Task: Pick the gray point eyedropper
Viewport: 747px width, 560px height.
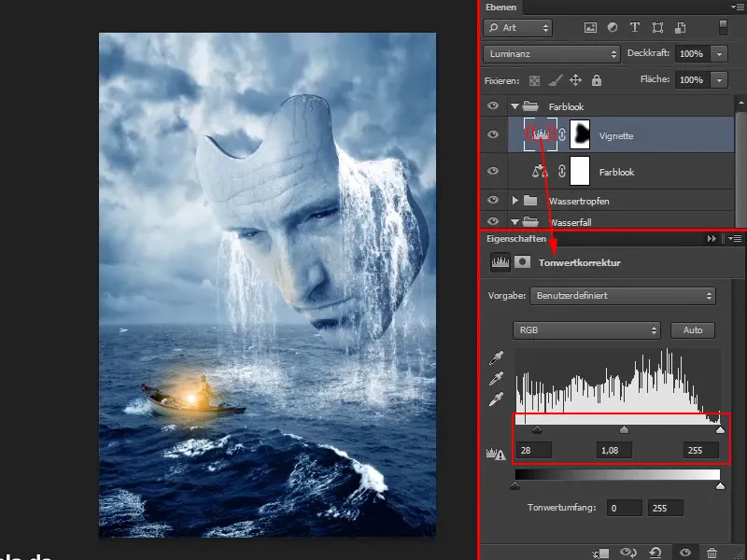Action: [x=496, y=379]
